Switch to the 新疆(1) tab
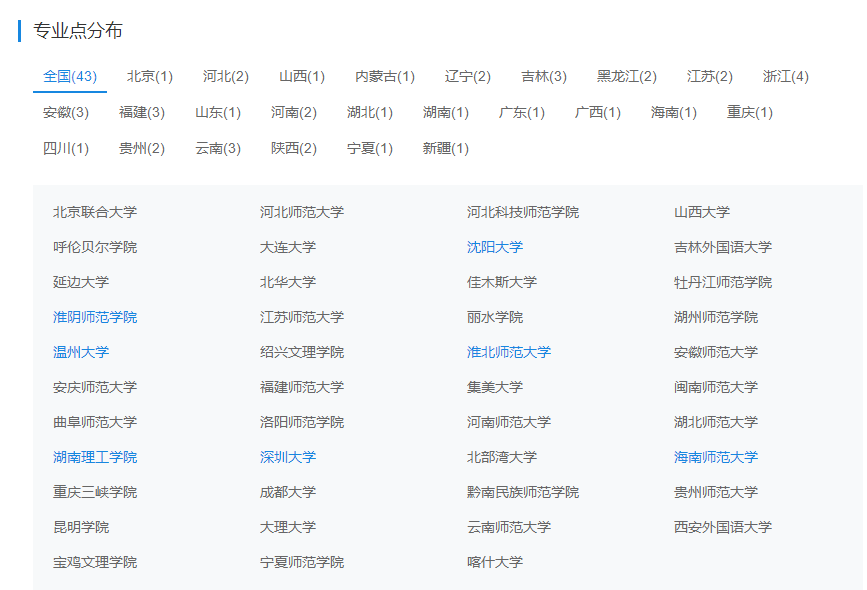 tap(446, 148)
